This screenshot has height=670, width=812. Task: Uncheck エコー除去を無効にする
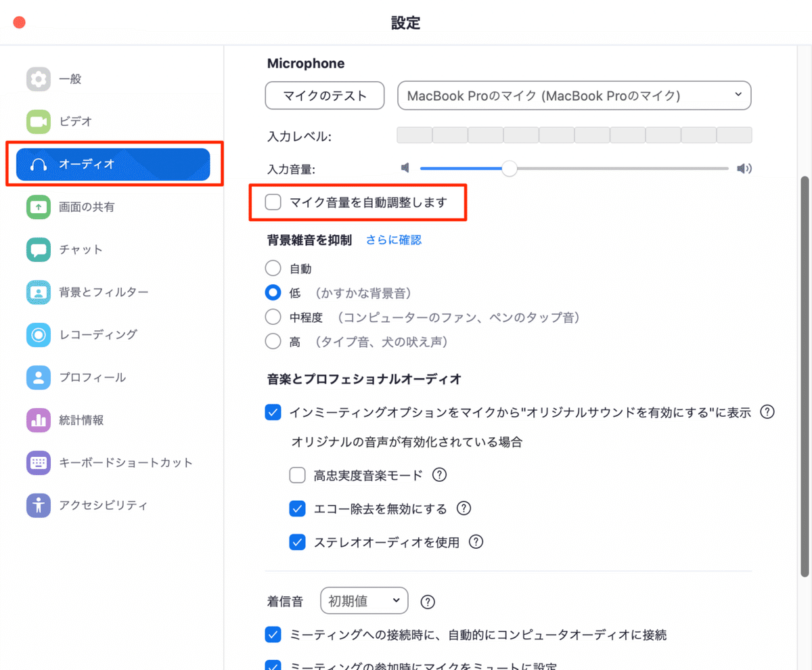pyautogui.click(x=297, y=508)
